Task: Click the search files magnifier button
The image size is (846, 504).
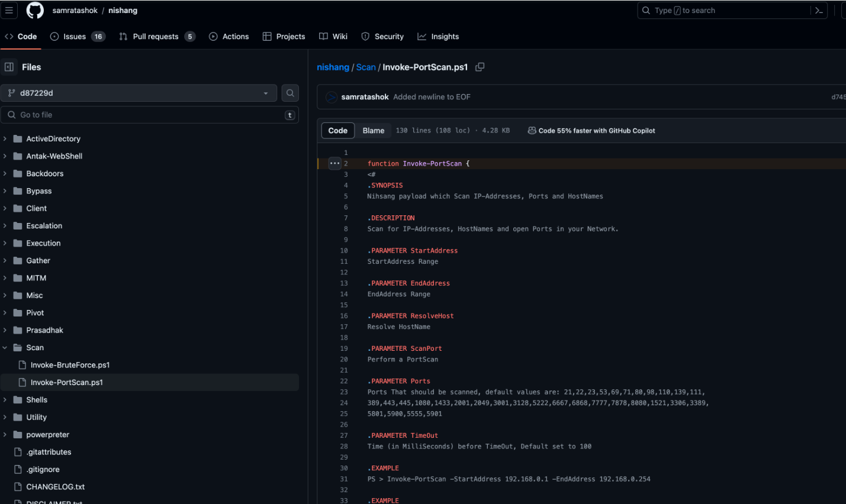Action: click(x=290, y=93)
